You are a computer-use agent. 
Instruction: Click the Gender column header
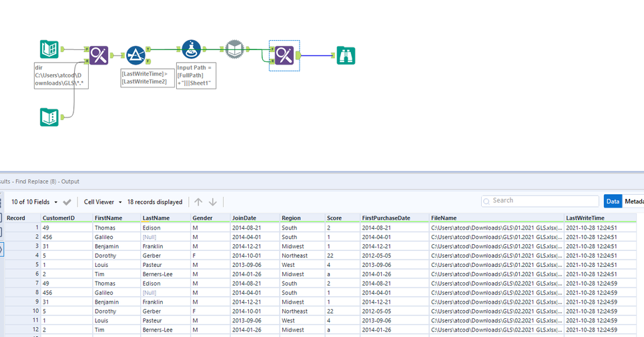pos(211,218)
